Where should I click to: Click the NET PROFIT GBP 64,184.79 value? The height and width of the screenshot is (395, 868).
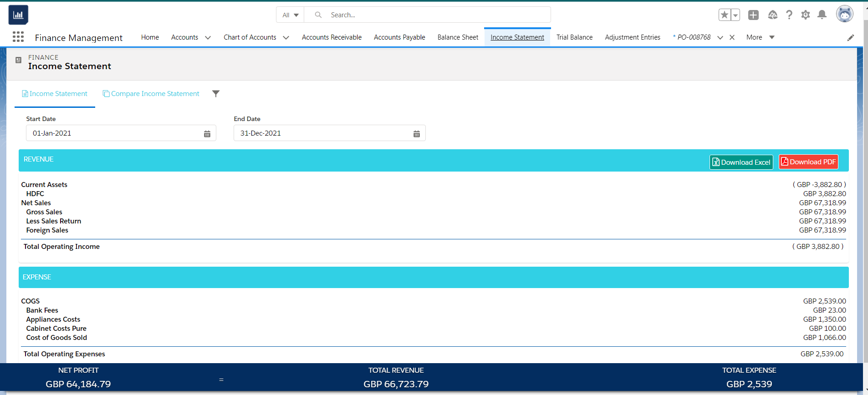78,384
